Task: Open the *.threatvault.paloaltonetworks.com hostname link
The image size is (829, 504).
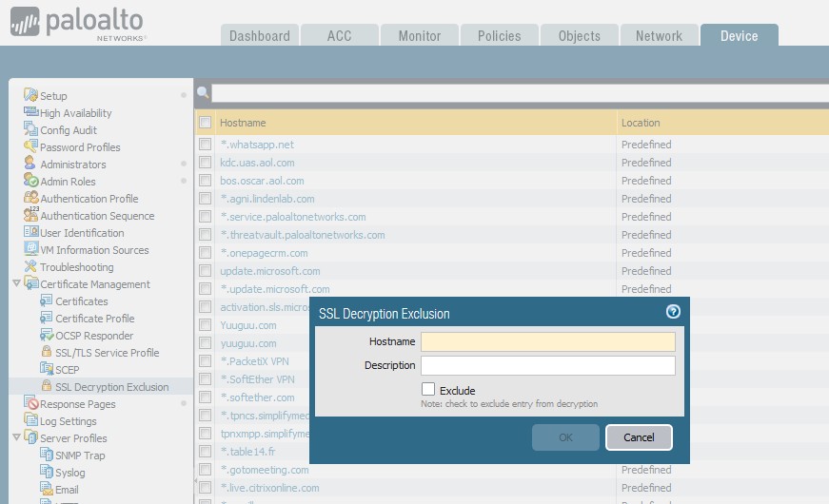Action: [x=303, y=235]
